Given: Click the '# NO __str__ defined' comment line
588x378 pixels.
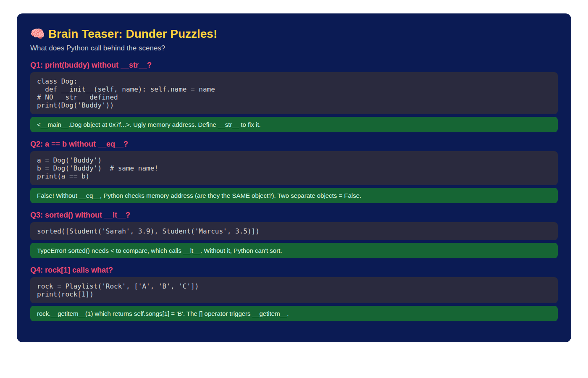Looking at the screenshot, I should [x=77, y=97].
